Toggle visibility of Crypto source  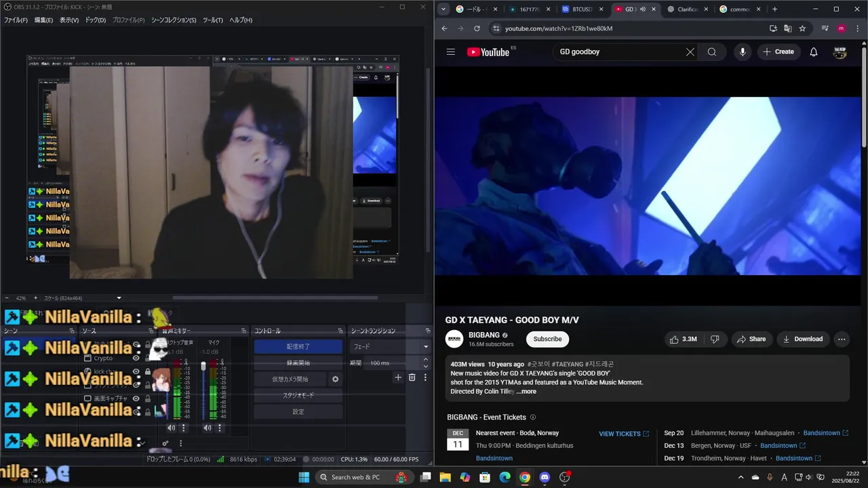pos(136,358)
